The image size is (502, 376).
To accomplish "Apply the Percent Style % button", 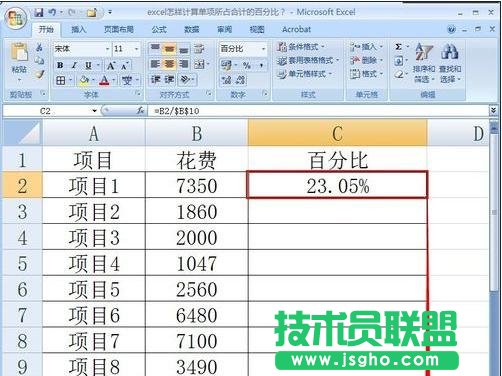I will pyautogui.click(x=247, y=65).
